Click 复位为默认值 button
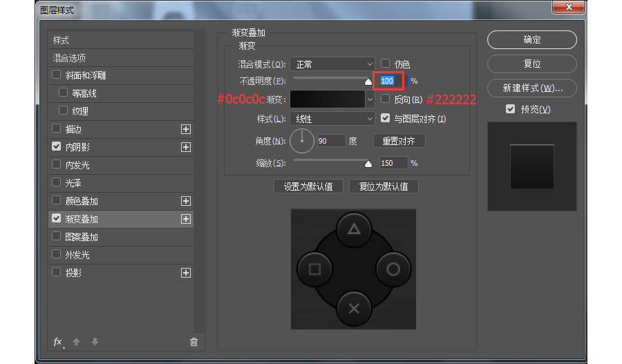The height and width of the screenshot is (364, 622). pyautogui.click(x=384, y=186)
